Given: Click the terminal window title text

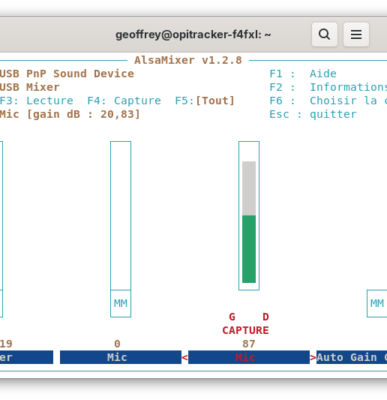Looking at the screenshot, I should [193, 35].
